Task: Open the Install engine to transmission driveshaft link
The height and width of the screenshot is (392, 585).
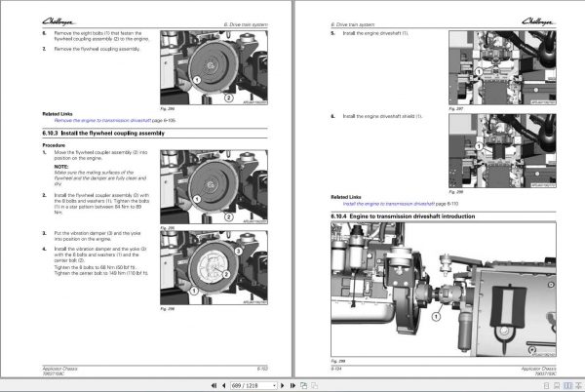Action: (x=389, y=204)
